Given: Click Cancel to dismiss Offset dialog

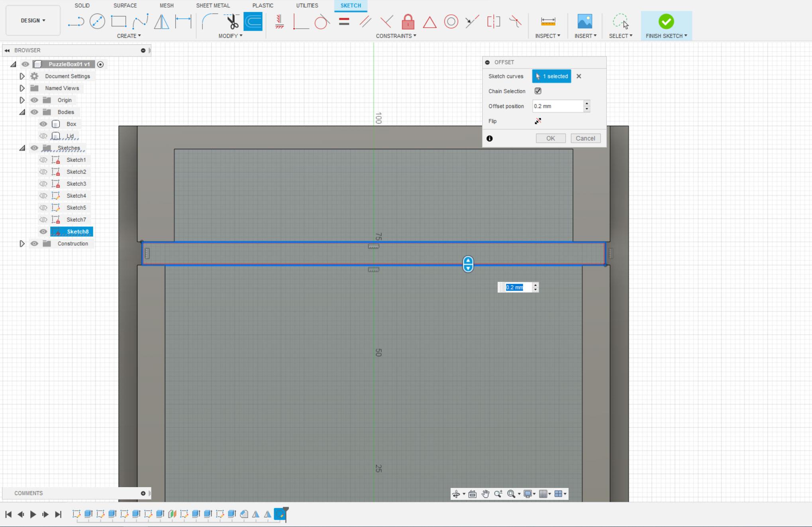Looking at the screenshot, I should [585, 138].
